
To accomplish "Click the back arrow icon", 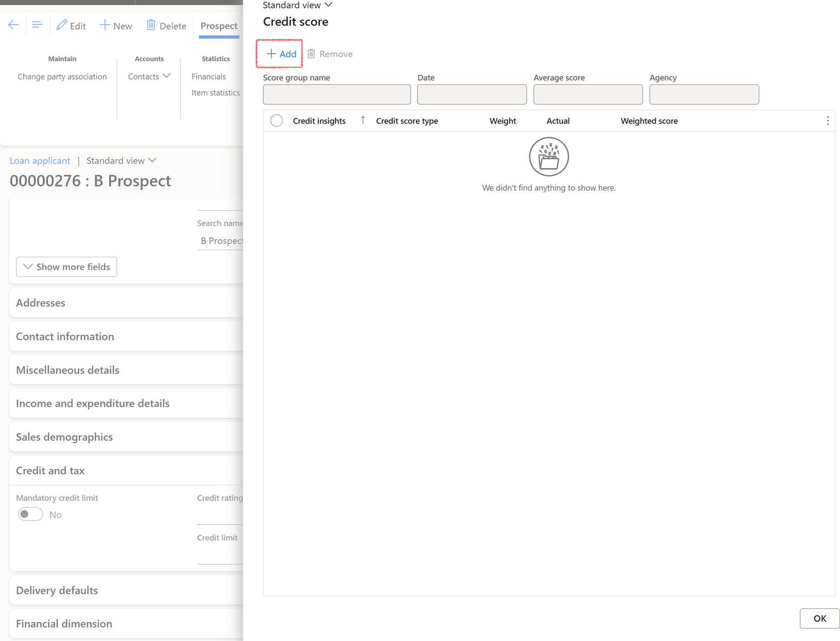I will (x=13, y=25).
